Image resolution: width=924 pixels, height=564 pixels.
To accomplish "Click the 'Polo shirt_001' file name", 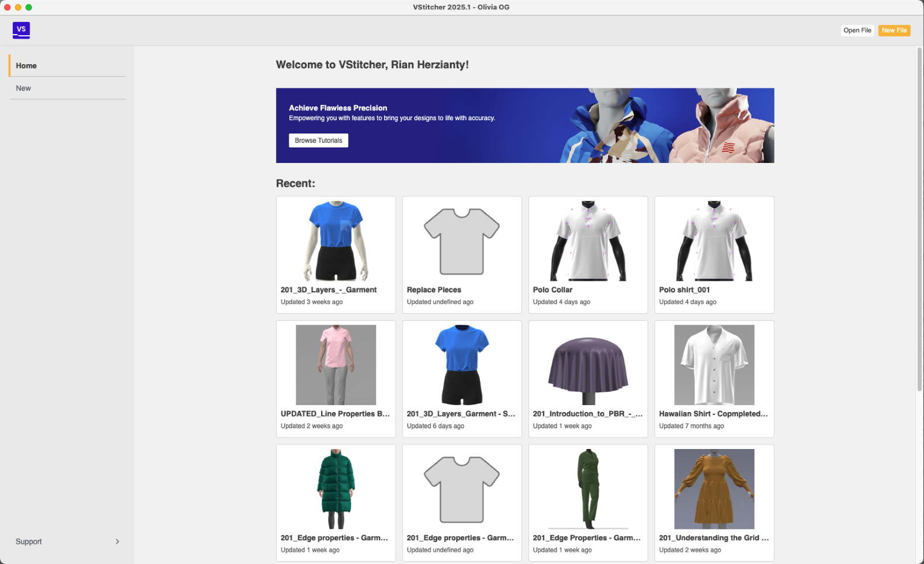I will click(684, 290).
